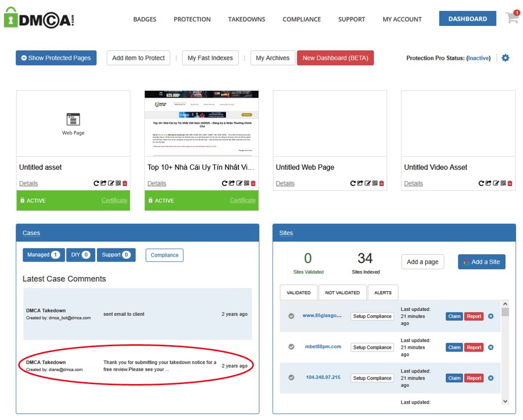Delete the Untitled Web Page asset
523x420 pixels.
coord(382,183)
